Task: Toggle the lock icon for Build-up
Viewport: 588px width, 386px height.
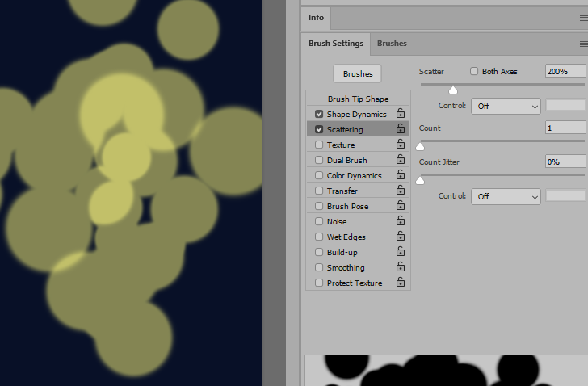Action: [401, 252]
